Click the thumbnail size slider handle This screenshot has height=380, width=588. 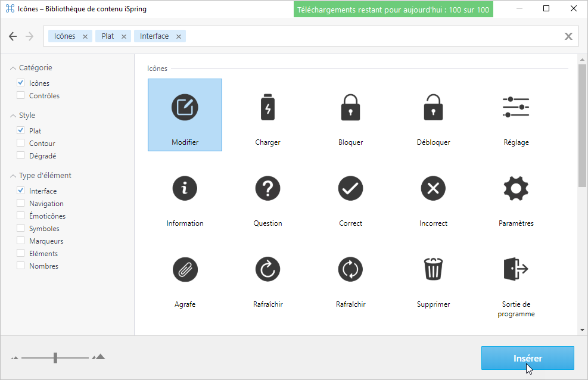(x=55, y=357)
